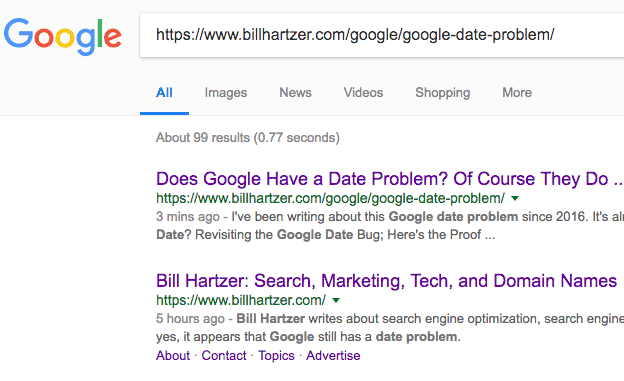Expand the More search options menu
This screenshot has height=381, width=624.
point(517,92)
